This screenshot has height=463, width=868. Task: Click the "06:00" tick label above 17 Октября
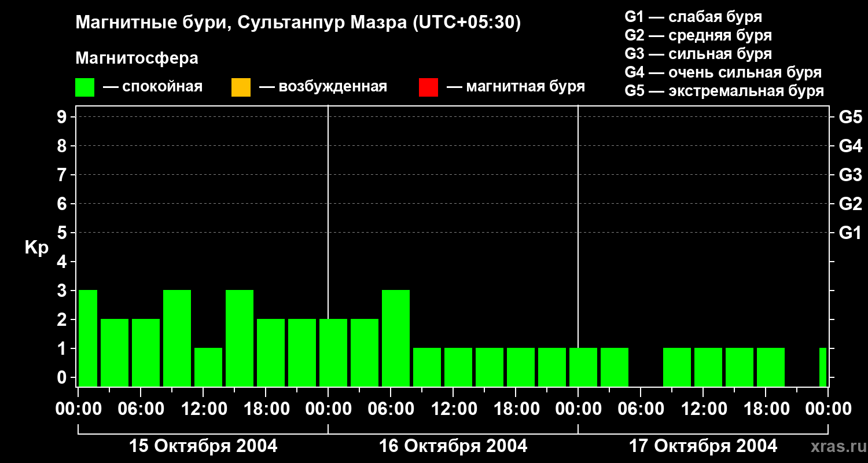point(641,409)
